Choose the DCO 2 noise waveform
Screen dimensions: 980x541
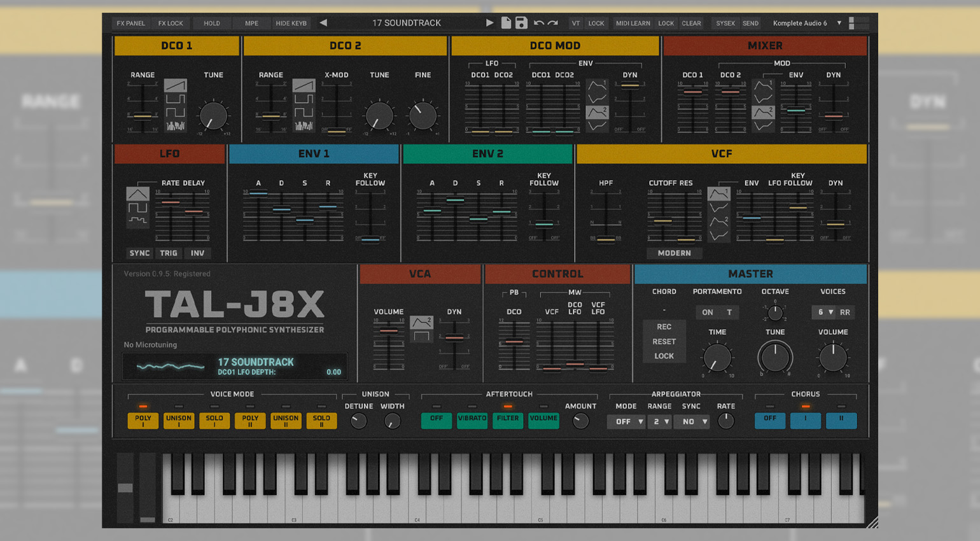click(304, 125)
